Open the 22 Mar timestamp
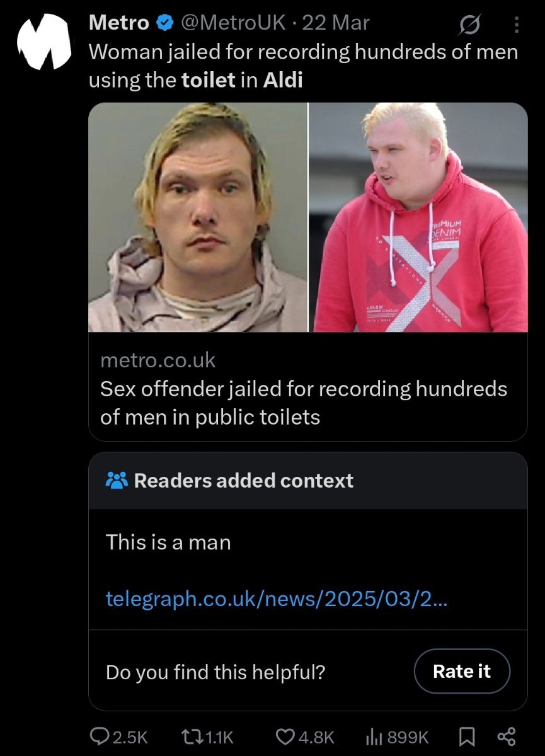545x756 pixels. pyautogui.click(x=336, y=24)
